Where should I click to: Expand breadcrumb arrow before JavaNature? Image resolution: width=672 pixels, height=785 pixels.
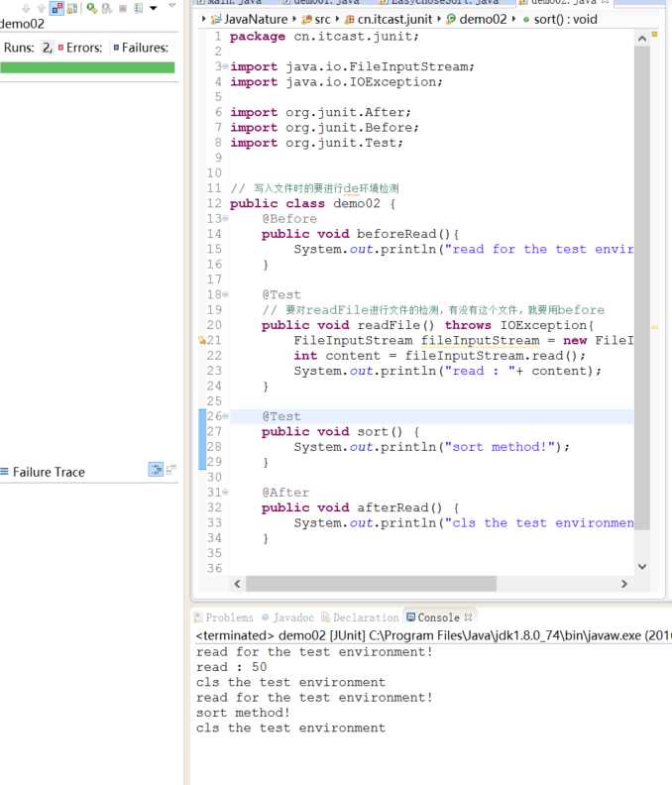click(203, 20)
